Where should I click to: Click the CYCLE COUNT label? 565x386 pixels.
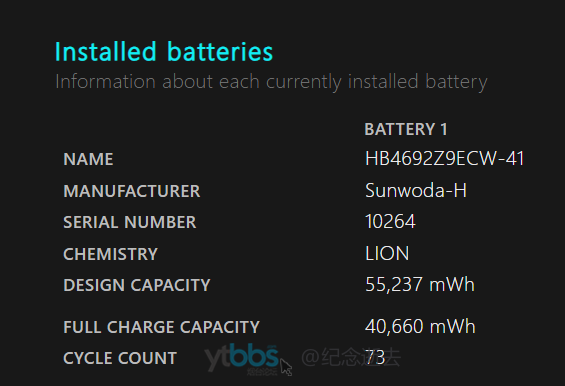[120, 358]
